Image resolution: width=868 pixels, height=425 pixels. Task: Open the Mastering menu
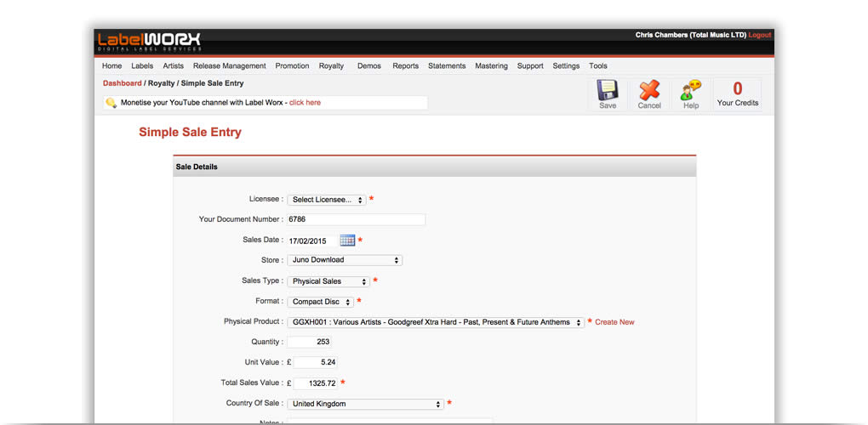tap(491, 65)
